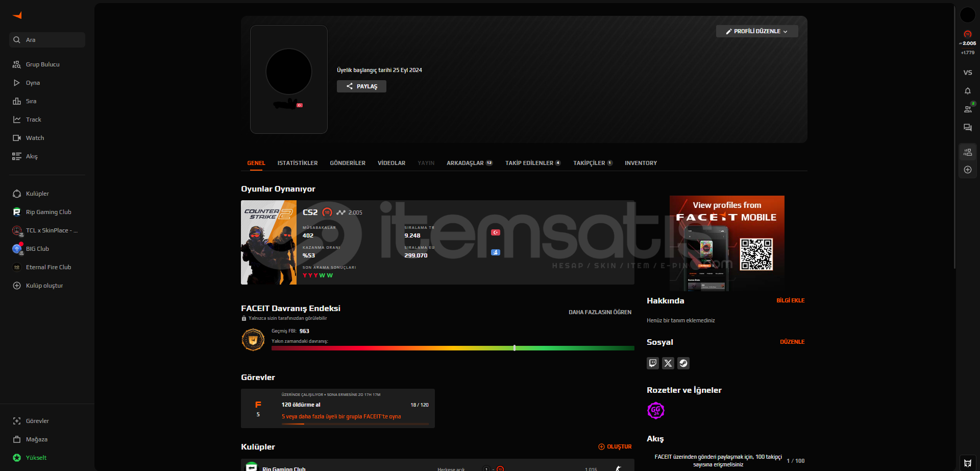Open the VS icon in right bar
980x471 pixels.
coord(968,73)
